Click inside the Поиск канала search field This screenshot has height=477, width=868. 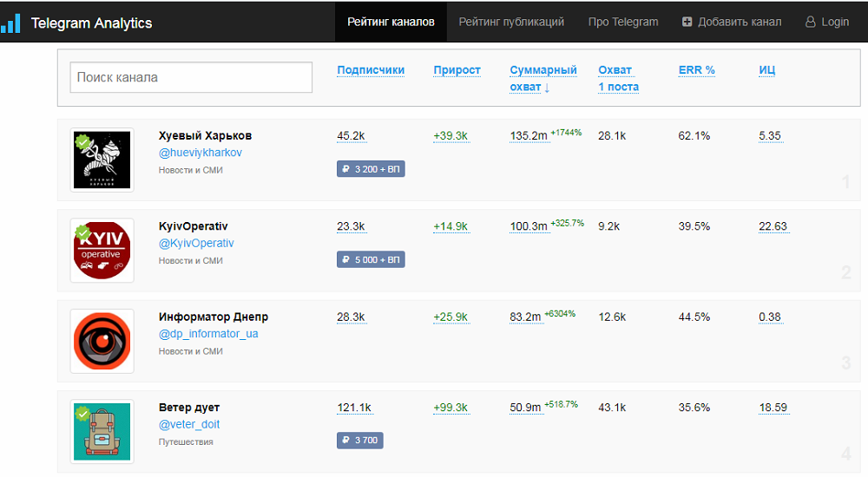pos(191,77)
